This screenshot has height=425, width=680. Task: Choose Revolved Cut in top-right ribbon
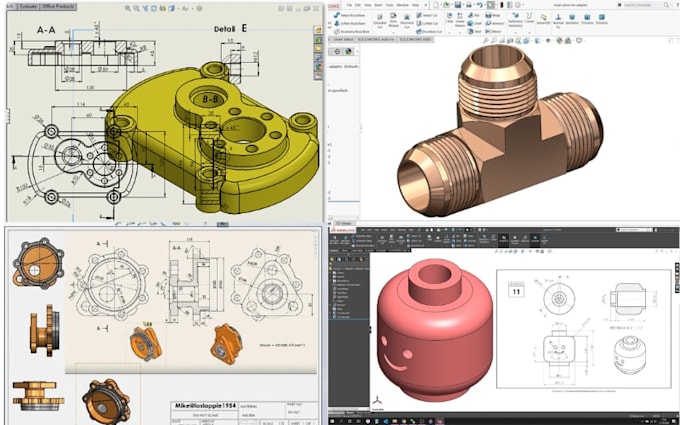(x=407, y=21)
